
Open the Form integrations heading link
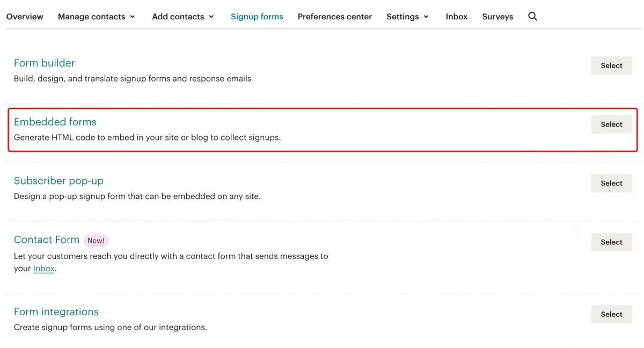click(56, 312)
